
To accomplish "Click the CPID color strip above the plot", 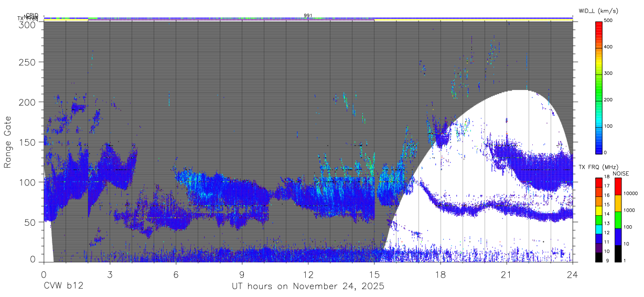I will click(x=308, y=18).
